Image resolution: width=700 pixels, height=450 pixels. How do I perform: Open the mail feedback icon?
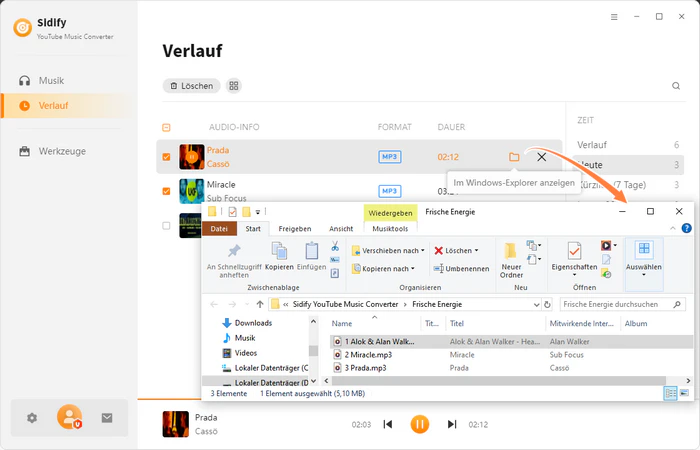pos(107,418)
